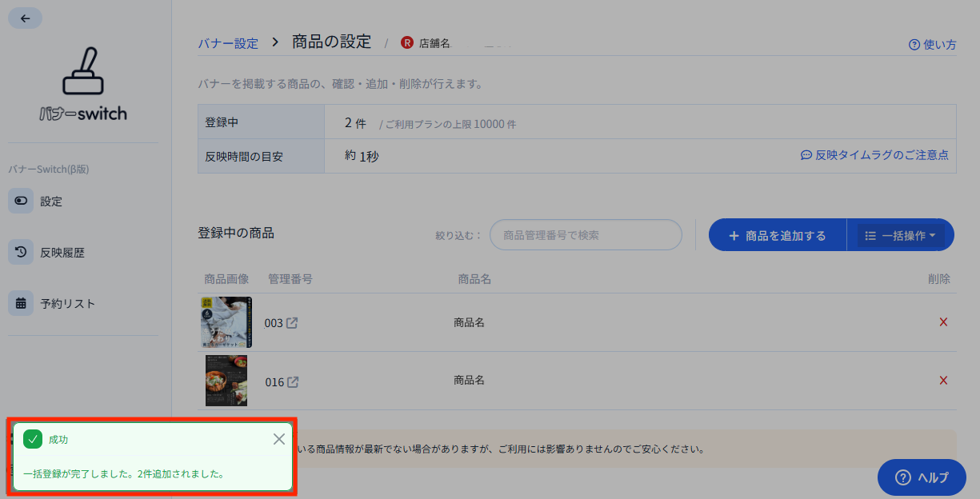
Task: Click the 一括登録が完了しました message text
Action: (x=123, y=473)
